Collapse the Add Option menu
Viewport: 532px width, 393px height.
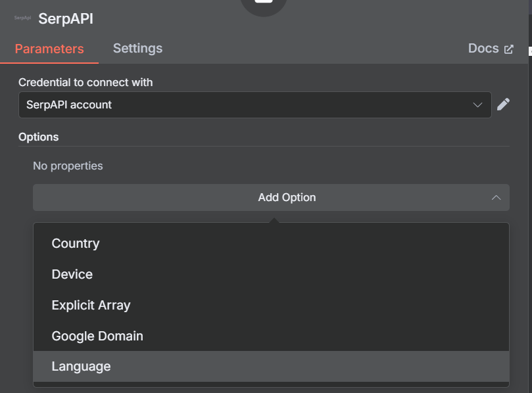click(271, 197)
